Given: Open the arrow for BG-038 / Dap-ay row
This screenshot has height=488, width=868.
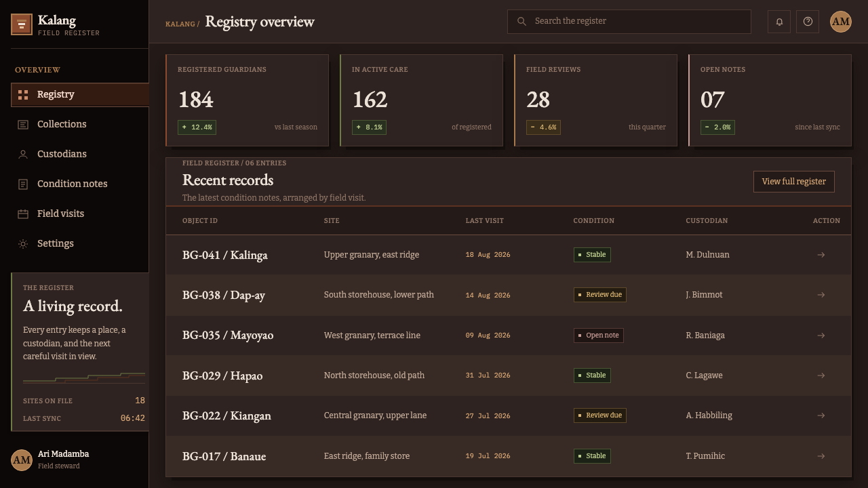Looking at the screenshot, I should tap(821, 295).
